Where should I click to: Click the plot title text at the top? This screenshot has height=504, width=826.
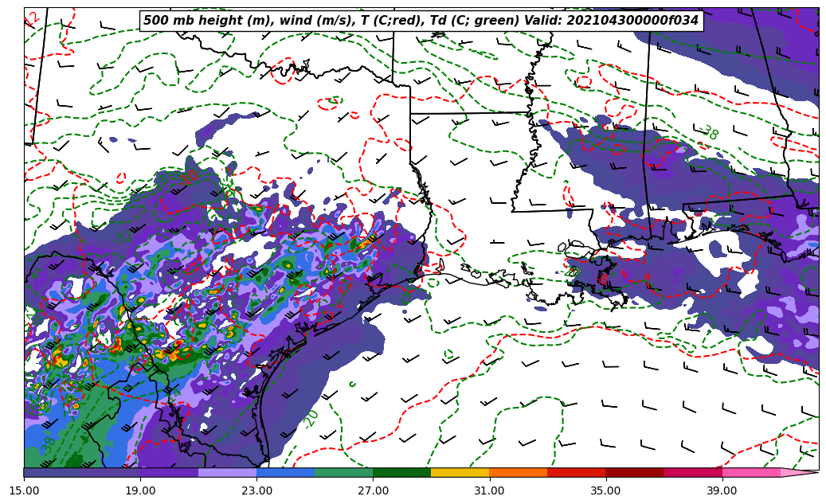click(x=421, y=21)
